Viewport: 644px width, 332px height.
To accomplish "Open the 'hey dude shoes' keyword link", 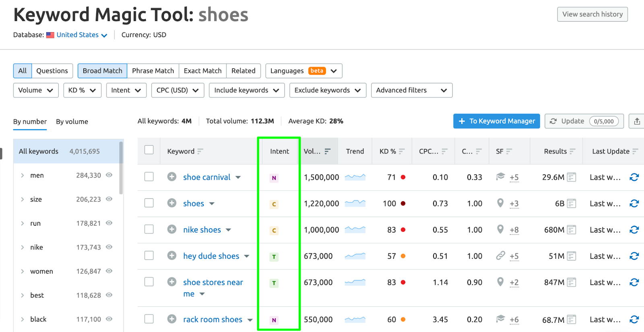I will pos(211,256).
